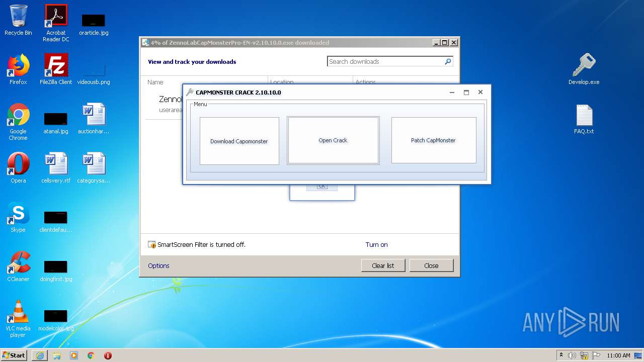
Task: Launch Acrobat Reader DC shortcut
Action: (x=56, y=23)
